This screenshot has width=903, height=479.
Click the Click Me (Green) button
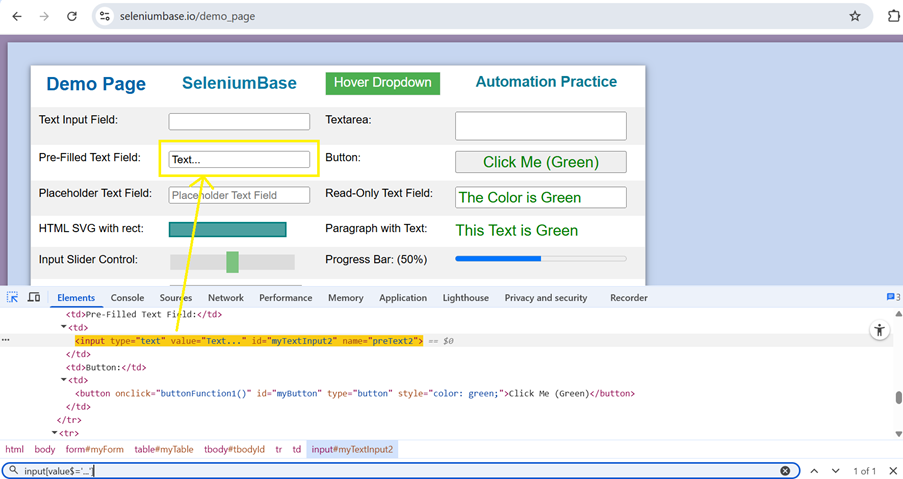pyautogui.click(x=541, y=162)
